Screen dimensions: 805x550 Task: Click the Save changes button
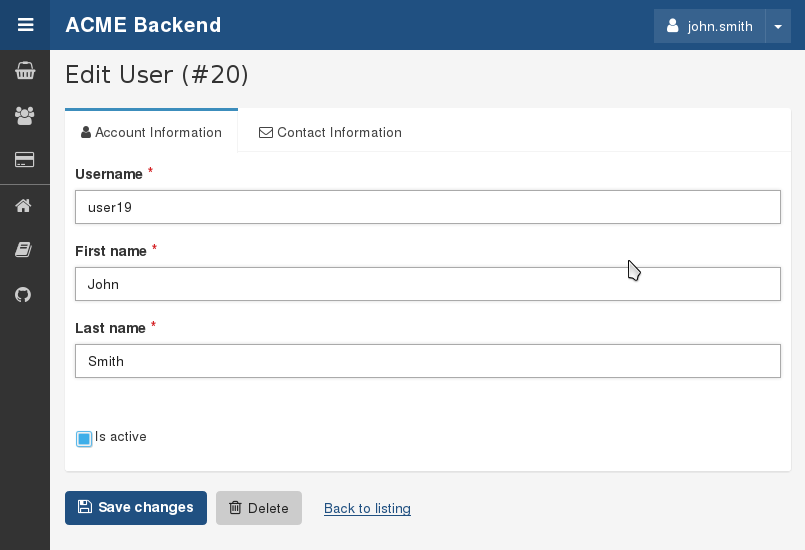(136, 508)
